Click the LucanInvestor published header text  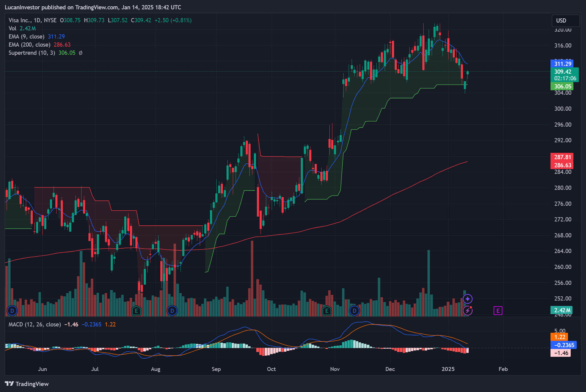[x=93, y=7]
